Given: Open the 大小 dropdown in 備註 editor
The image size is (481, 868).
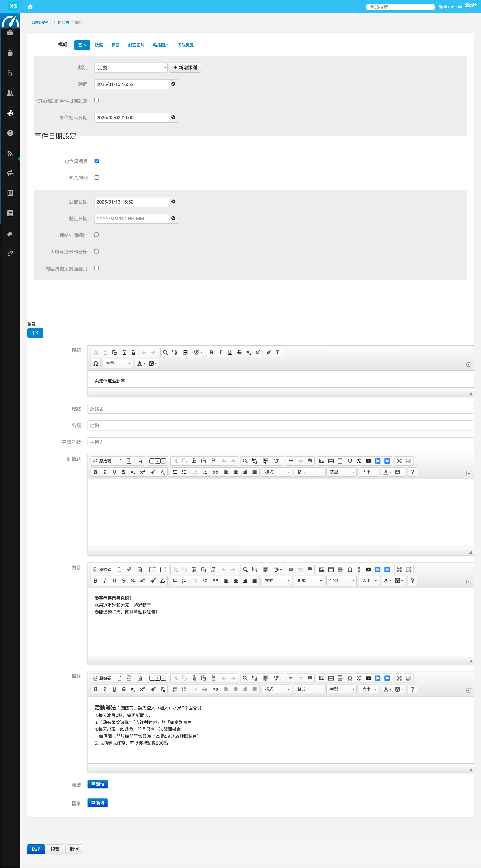Looking at the screenshot, I should point(369,689).
